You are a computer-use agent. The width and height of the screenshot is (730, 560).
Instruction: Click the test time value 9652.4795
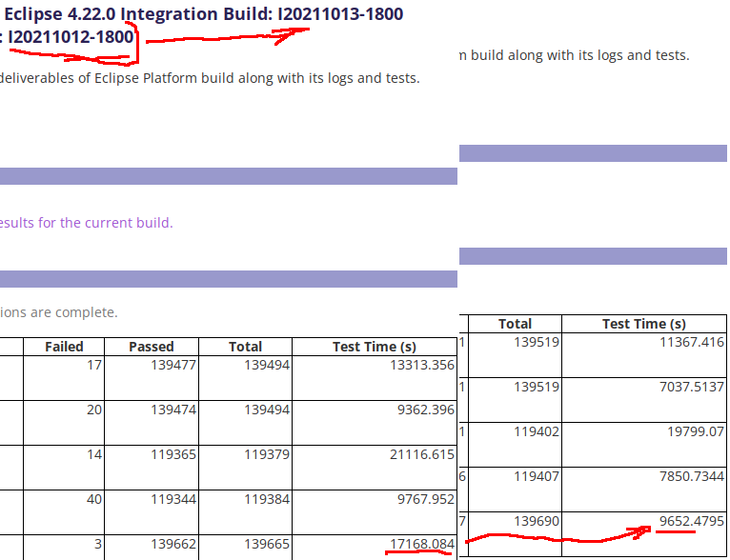(692, 521)
